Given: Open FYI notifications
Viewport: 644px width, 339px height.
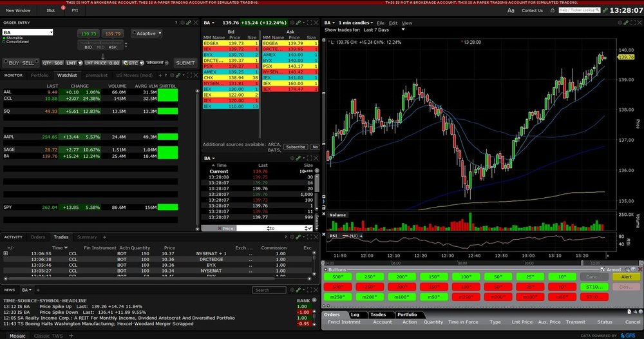Looking at the screenshot, I should [75, 10].
